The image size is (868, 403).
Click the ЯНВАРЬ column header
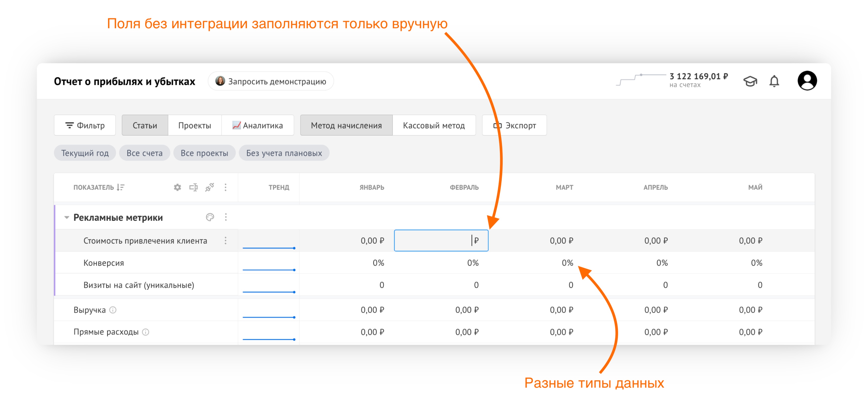point(372,187)
